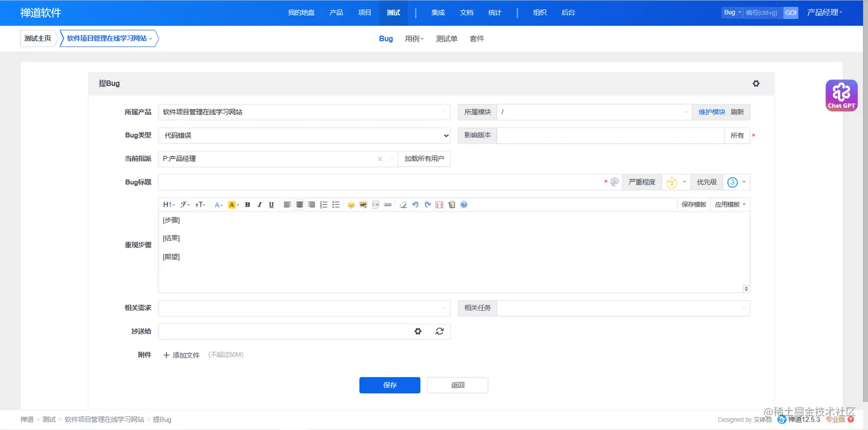Open the 所屬产品 product dropdown
The height and width of the screenshot is (430, 868).
[304, 112]
